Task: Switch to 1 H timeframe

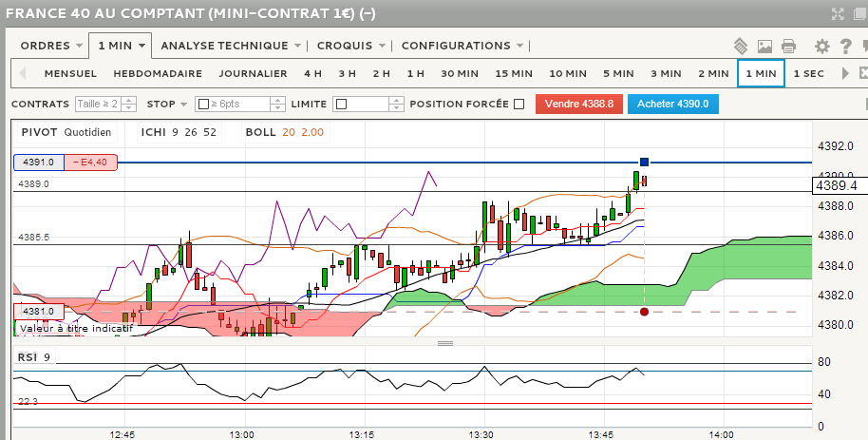Action: tap(416, 74)
